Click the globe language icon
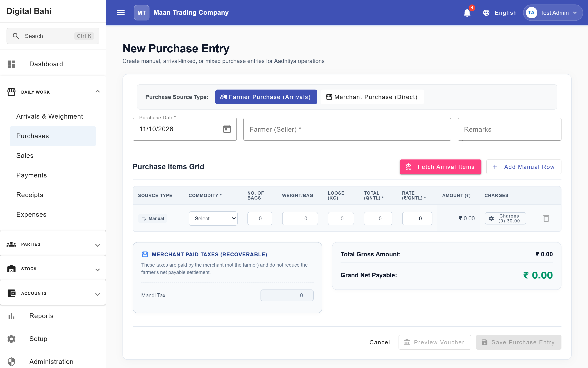The height and width of the screenshot is (368, 588). point(486,13)
